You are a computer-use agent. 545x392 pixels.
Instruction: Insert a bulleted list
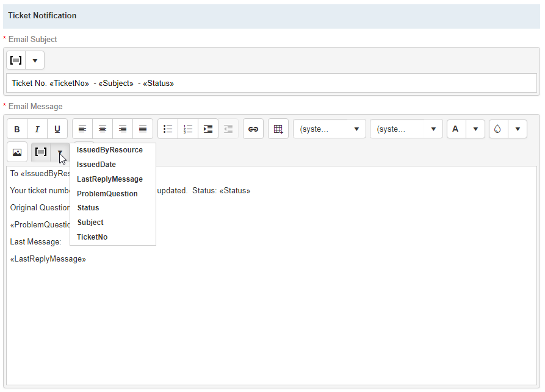(168, 129)
